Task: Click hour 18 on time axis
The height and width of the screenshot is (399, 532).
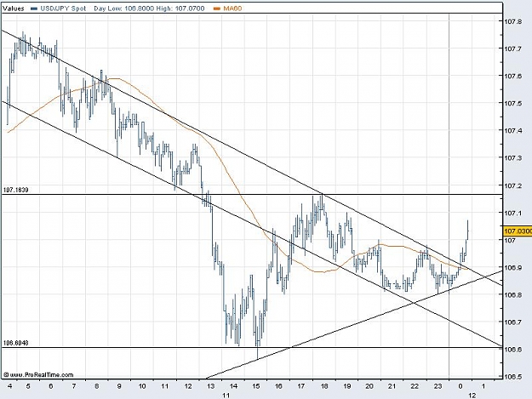Action: point(324,385)
